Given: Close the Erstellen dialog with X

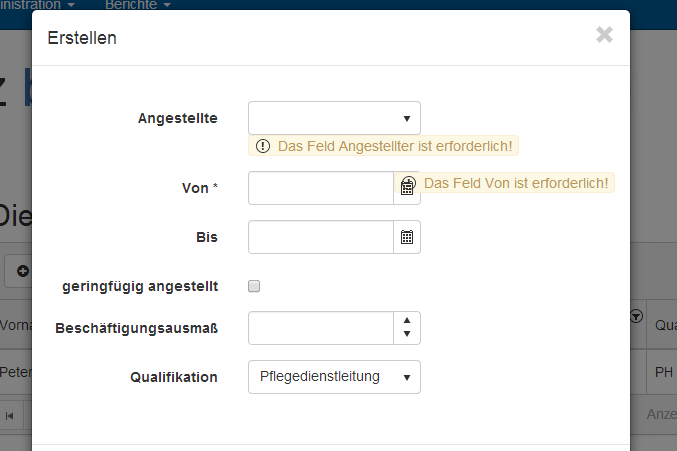Looking at the screenshot, I should coord(604,35).
